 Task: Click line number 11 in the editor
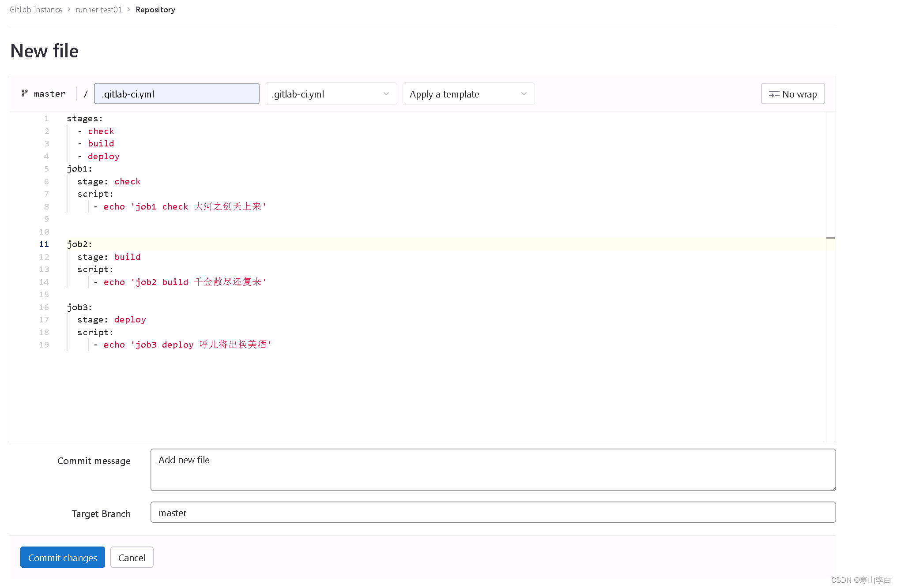[x=44, y=244]
